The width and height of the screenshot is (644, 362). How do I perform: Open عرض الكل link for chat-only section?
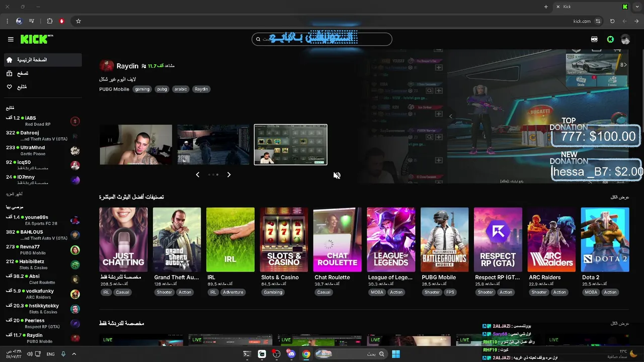pos(620,323)
